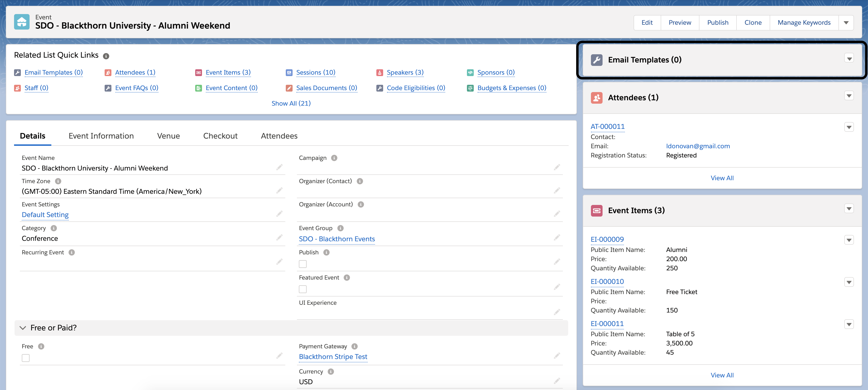The image size is (868, 390).
Task: Open the SDO - Blackthorn Events link
Action: tap(337, 239)
